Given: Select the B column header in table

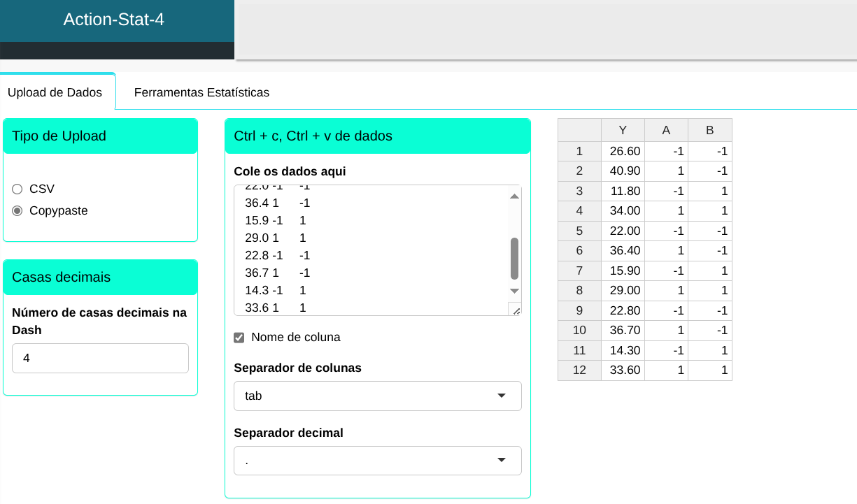Looking at the screenshot, I should point(709,130).
